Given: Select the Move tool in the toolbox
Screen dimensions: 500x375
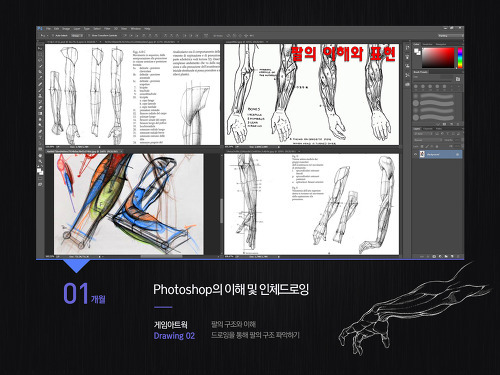Looking at the screenshot, I should pyautogui.click(x=40, y=48).
